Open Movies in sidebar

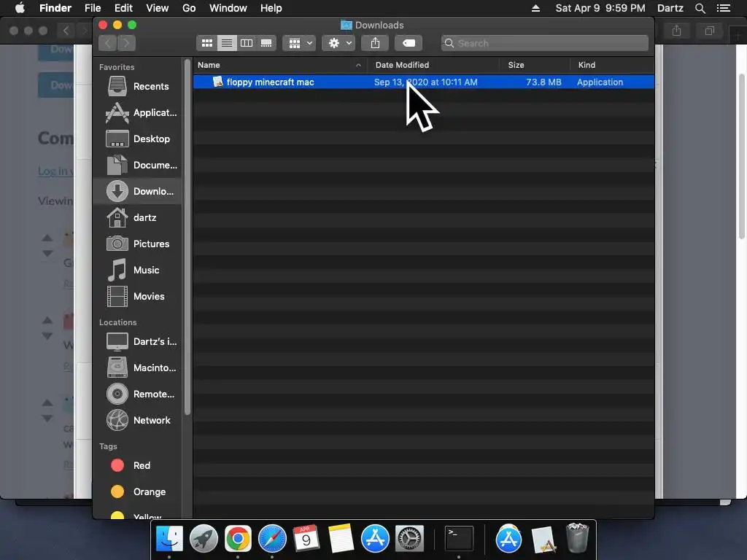point(138,296)
